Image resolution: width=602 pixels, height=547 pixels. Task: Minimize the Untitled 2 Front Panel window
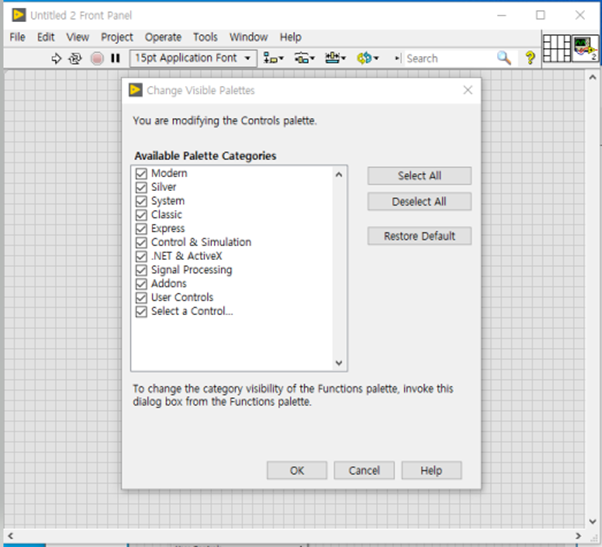tap(501, 15)
